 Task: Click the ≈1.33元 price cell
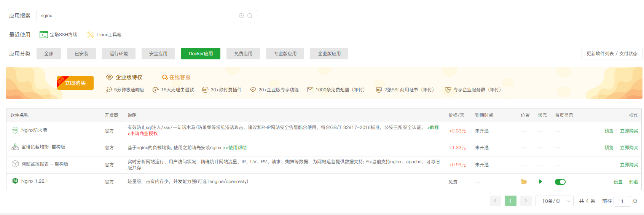(457, 148)
